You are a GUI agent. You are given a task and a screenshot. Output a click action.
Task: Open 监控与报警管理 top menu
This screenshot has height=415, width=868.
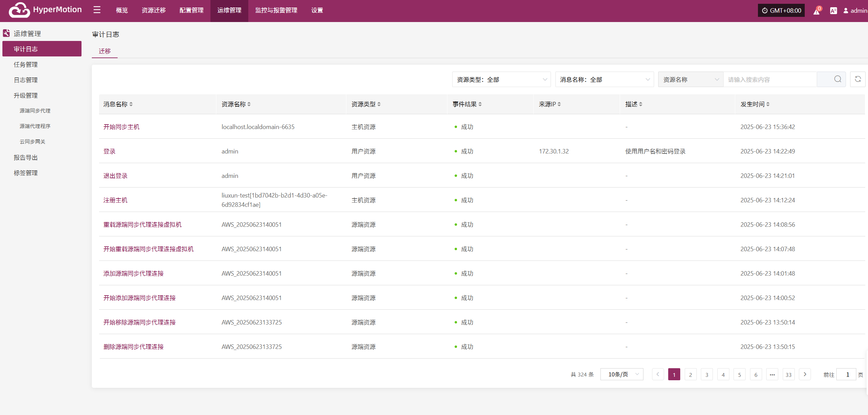(276, 10)
